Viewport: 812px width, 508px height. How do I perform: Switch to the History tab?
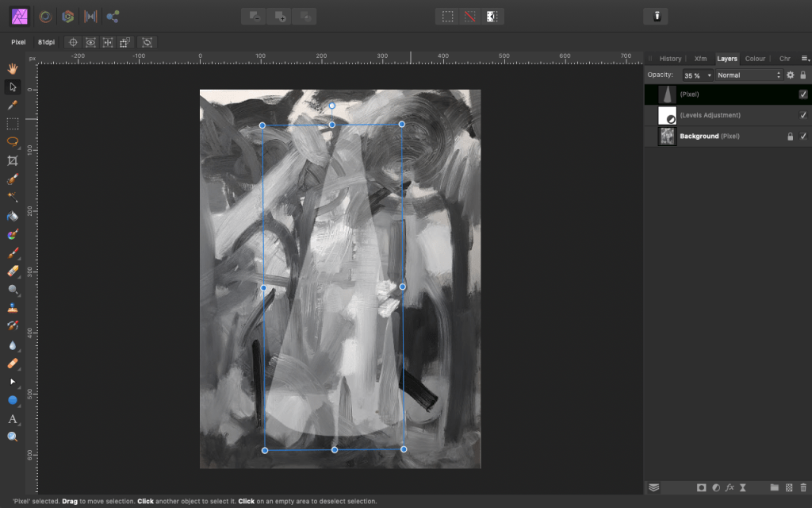(670, 59)
